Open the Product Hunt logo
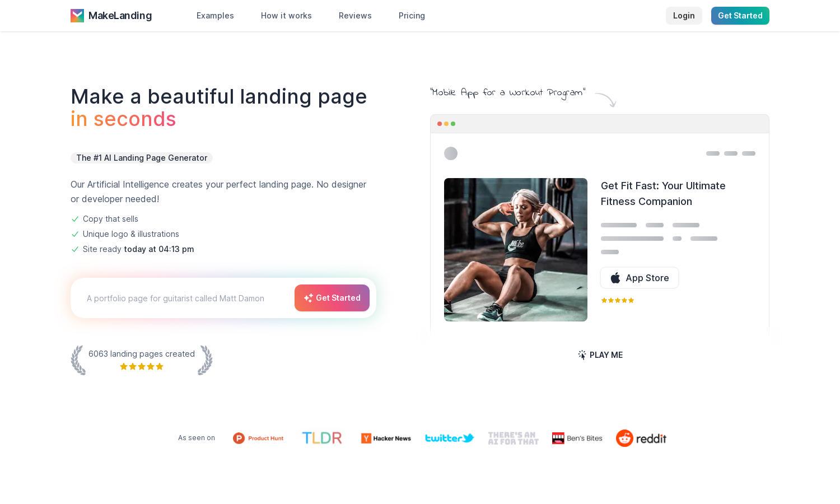The image size is (840, 504). pyautogui.click(x=258, y=438)
